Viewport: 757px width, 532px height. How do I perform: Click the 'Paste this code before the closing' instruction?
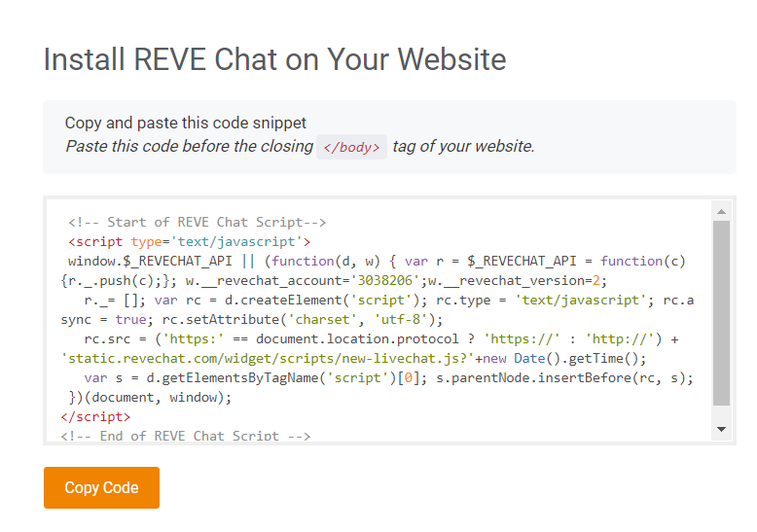pyautogui.click(x=189, y=146)
